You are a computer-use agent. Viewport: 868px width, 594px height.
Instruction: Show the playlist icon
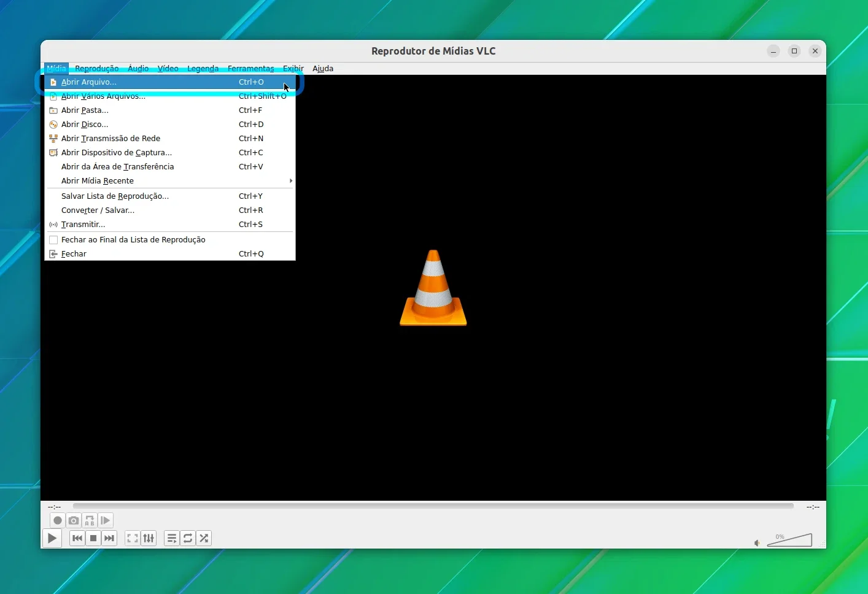tap(172, 538)
